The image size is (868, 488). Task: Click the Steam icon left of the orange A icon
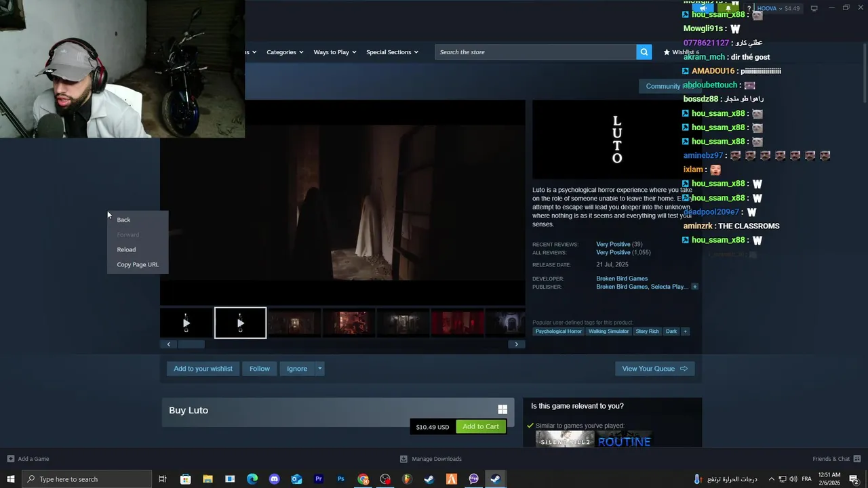(x=429, y=479)
